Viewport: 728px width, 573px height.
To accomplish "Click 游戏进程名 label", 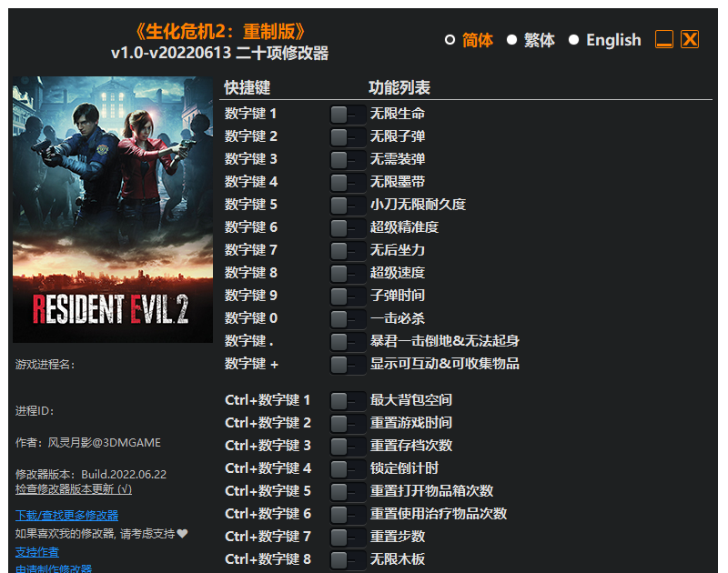I will pyautogui.click(x=45, y=365).
